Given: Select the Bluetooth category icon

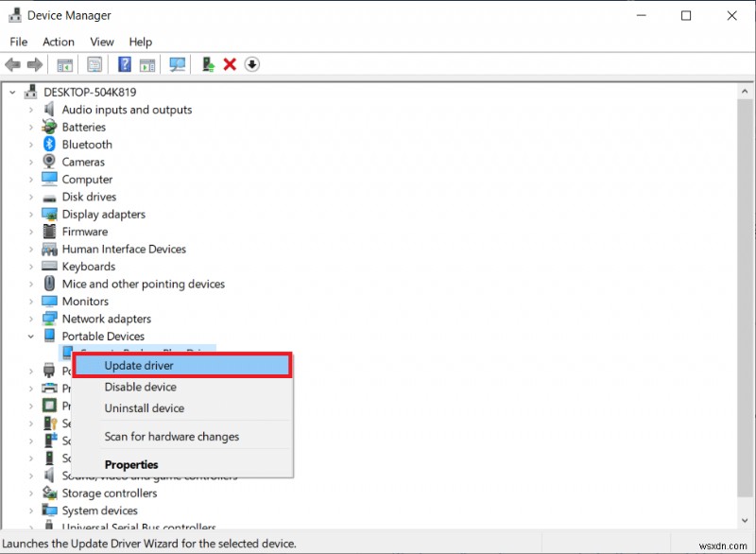Looking at the screenshot, I should pyautogui.click(x=49, y=144).
